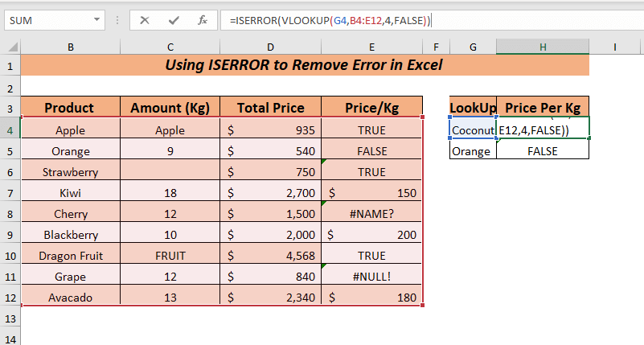Select column D header
644x345 pixels.
[271, 47]
